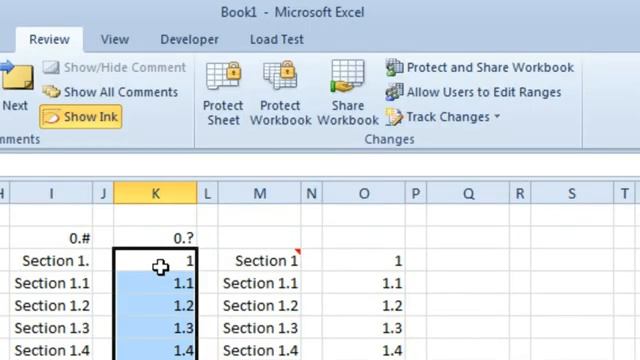Select column K header

click(x=156, y=193)
